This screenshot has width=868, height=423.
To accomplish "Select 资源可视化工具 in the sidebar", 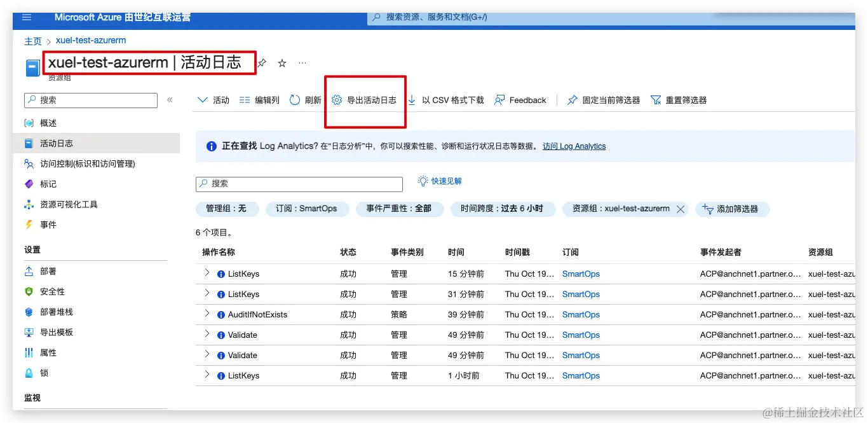I will point(69,204).
